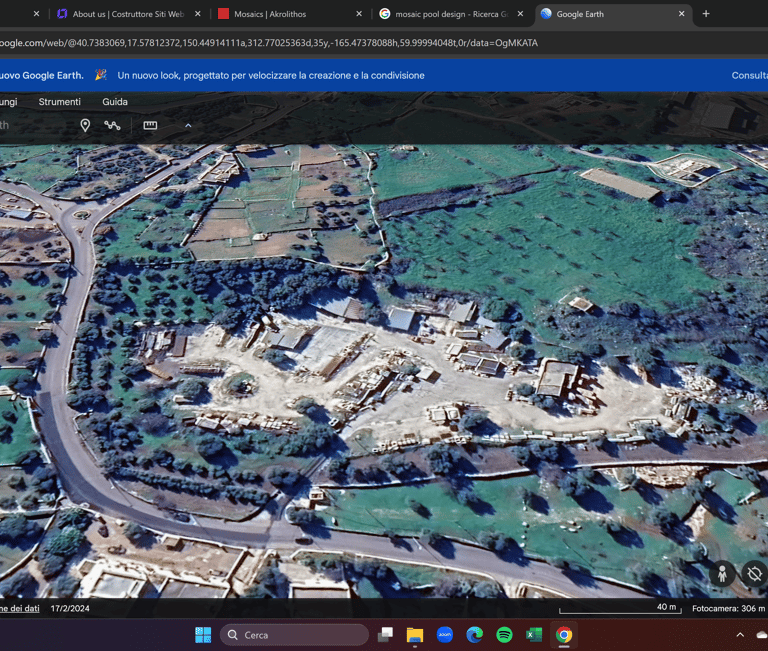
Task: Click the add placemark pin icon
Action: 85,125
